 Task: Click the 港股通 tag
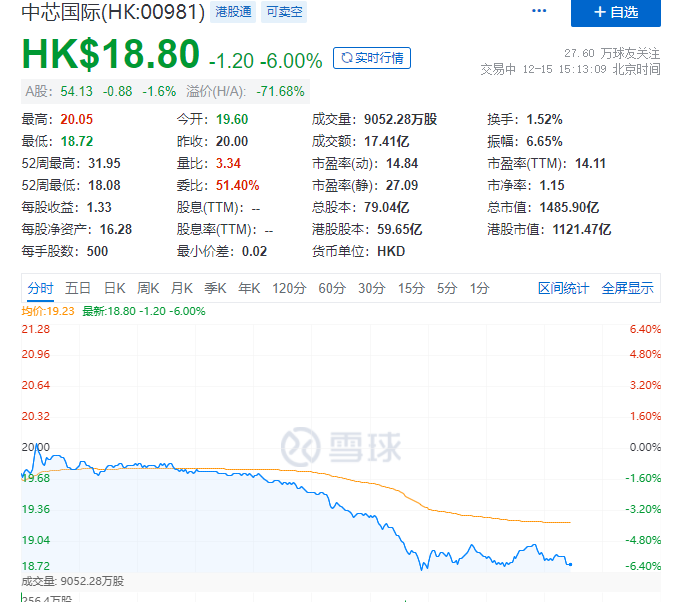coord(233,12)
